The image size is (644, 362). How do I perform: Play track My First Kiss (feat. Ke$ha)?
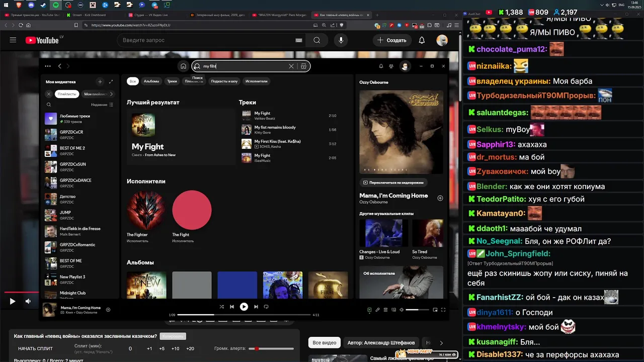(289, 144)
